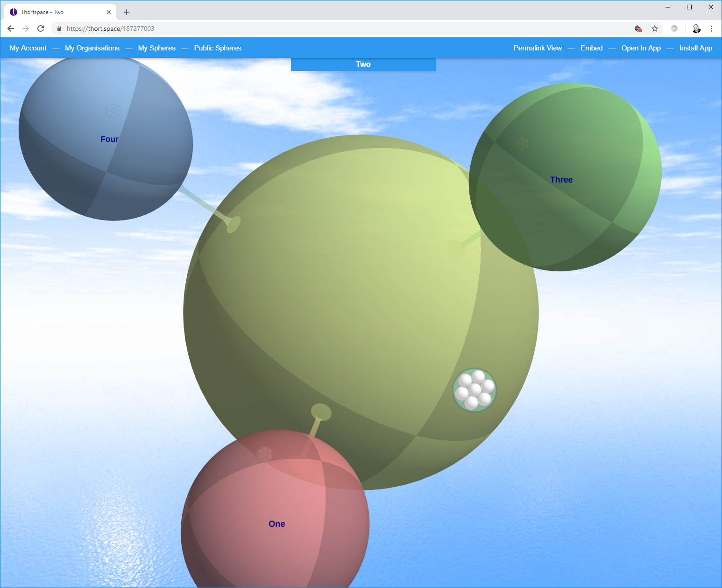Maximize the browser window
This screenshot has height=588, width=722.
689,7
